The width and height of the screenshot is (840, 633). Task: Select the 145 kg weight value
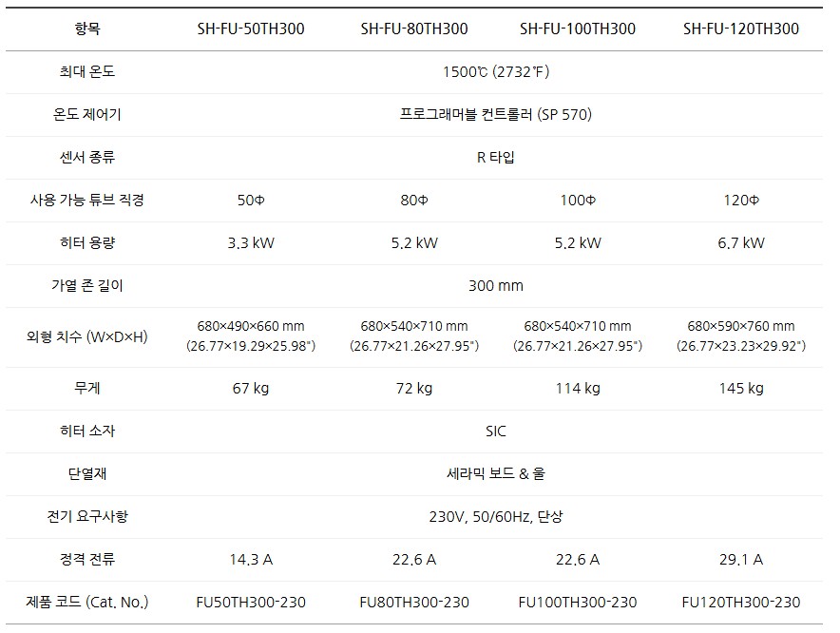741,388
